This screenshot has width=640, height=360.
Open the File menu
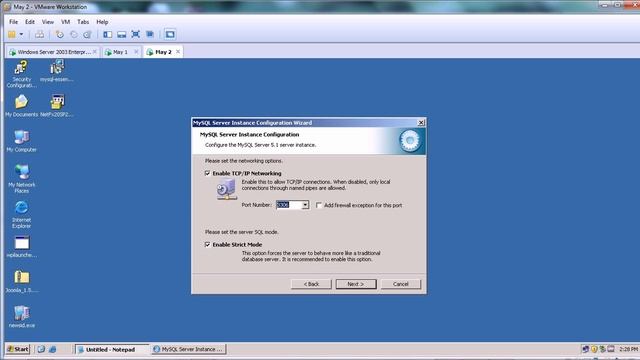(13, 22)
